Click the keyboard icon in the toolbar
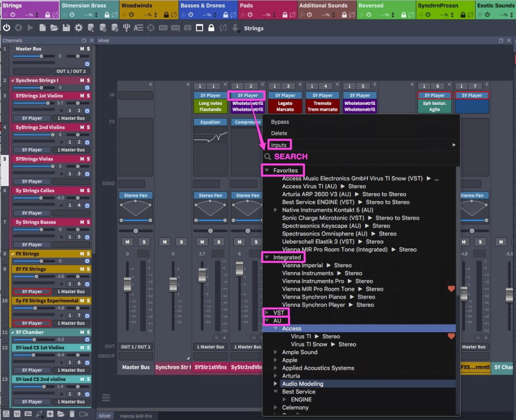This screenshot has width=516, height=420. point(187,28)
